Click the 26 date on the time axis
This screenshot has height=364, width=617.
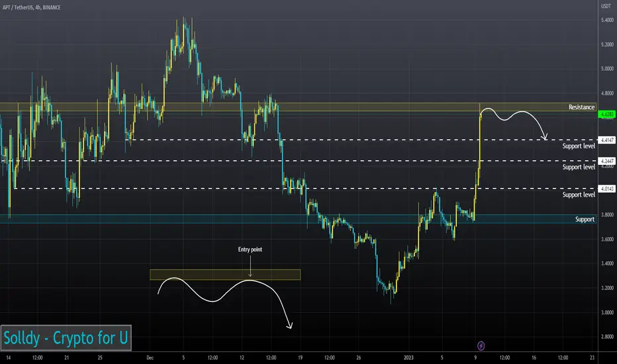point(358,357)
